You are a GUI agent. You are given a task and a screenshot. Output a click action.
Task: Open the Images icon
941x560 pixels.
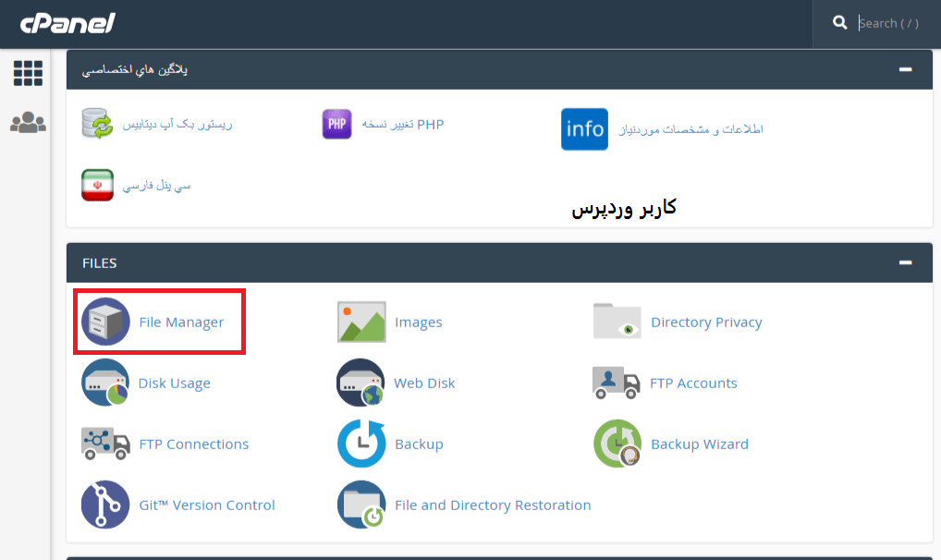click(361, 322)
